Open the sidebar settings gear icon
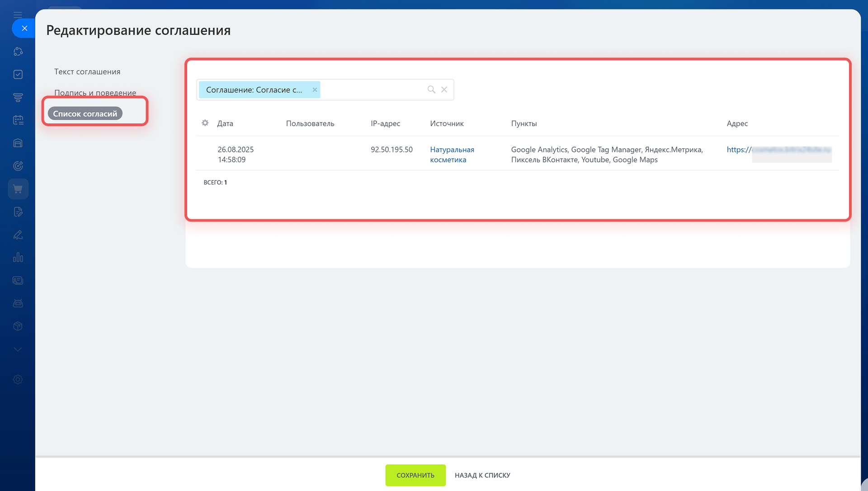 click(x=18, y=379)
